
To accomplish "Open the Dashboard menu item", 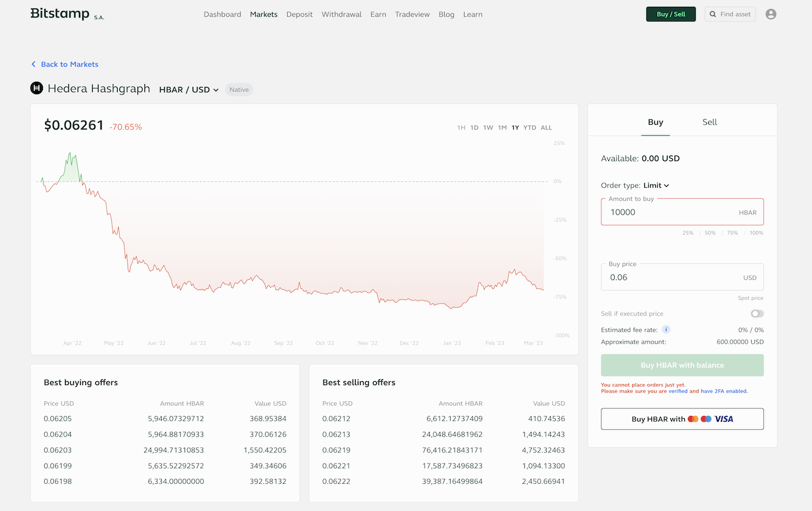I will [x=222, y=15].
